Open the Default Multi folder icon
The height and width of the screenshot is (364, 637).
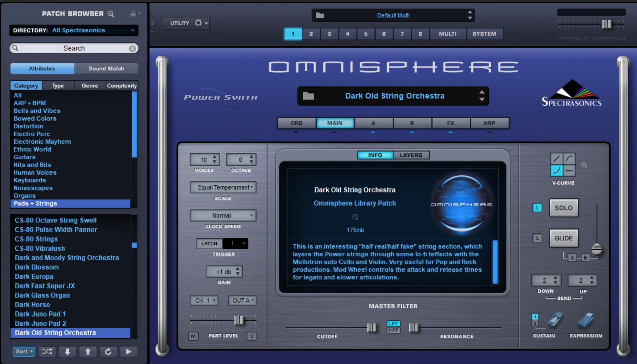click(x=320, y=15)
